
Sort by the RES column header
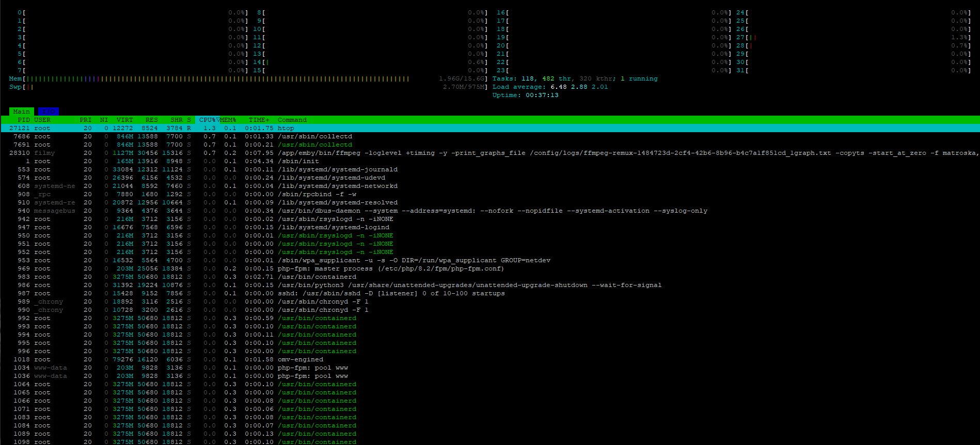pos(151,120)
